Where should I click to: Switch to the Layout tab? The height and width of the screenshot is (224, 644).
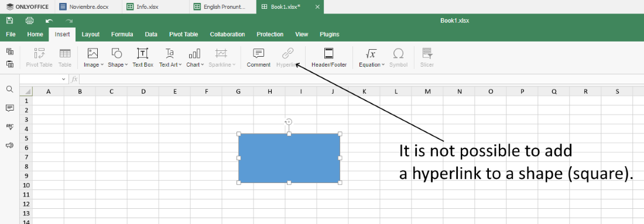click(90, 35)
